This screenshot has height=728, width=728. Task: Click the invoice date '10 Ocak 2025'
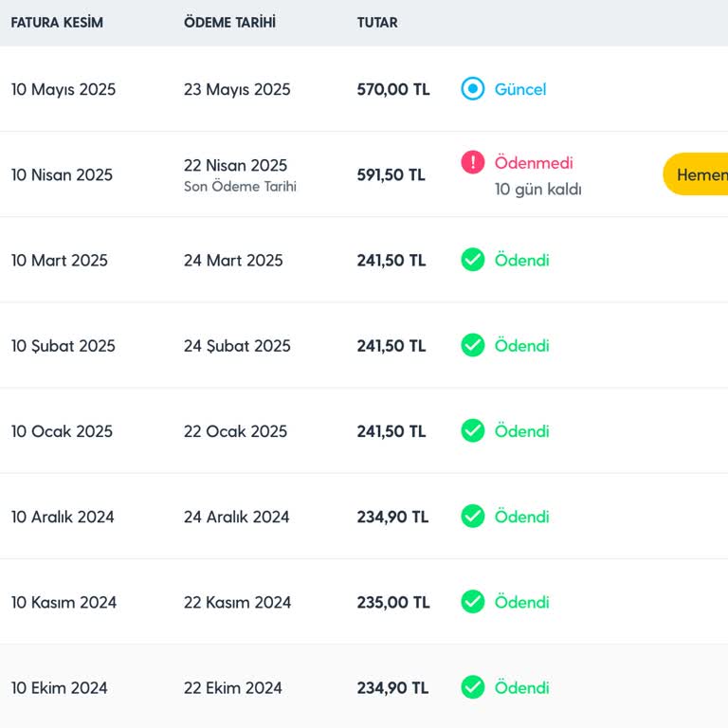(62, 431)
